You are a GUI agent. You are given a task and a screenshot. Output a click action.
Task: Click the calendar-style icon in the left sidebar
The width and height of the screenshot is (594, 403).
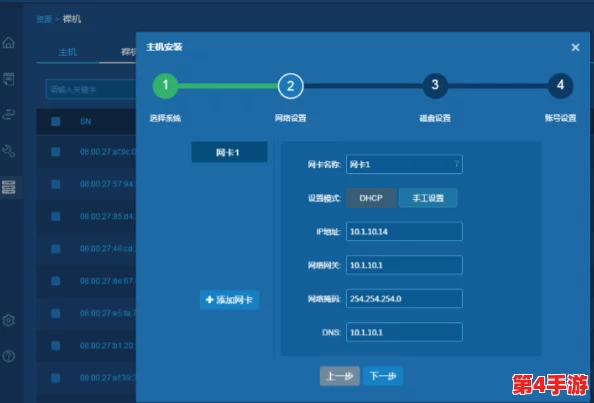(8, 79)
